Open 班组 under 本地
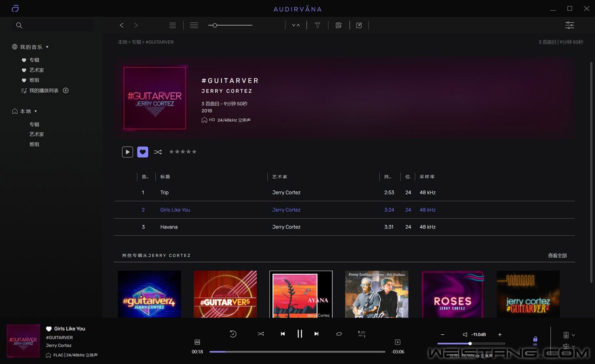 (x=34, y=144)
